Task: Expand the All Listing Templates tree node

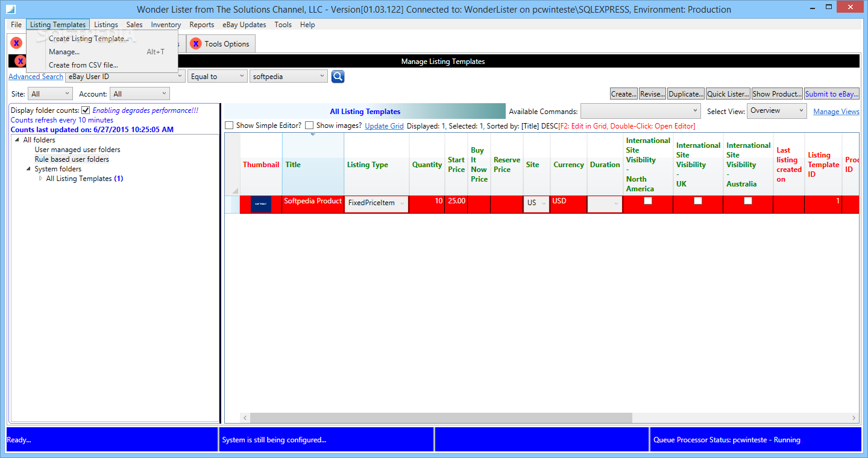Action: click(41, 179)
